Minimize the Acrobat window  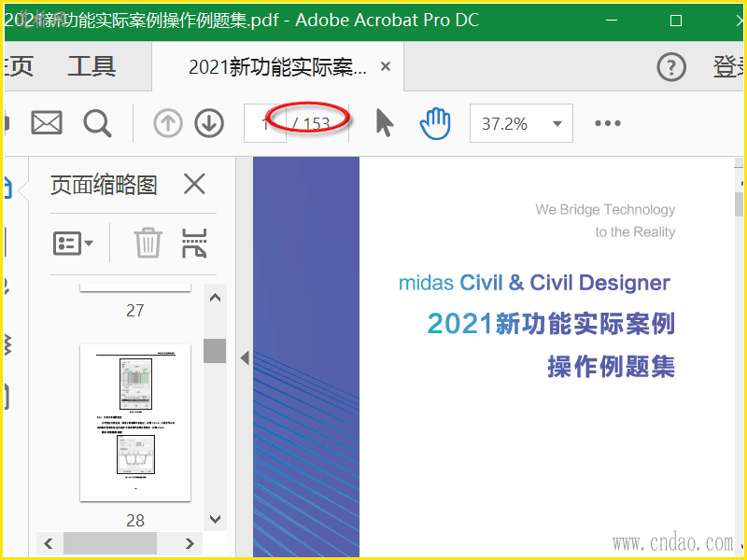(612, 21)
